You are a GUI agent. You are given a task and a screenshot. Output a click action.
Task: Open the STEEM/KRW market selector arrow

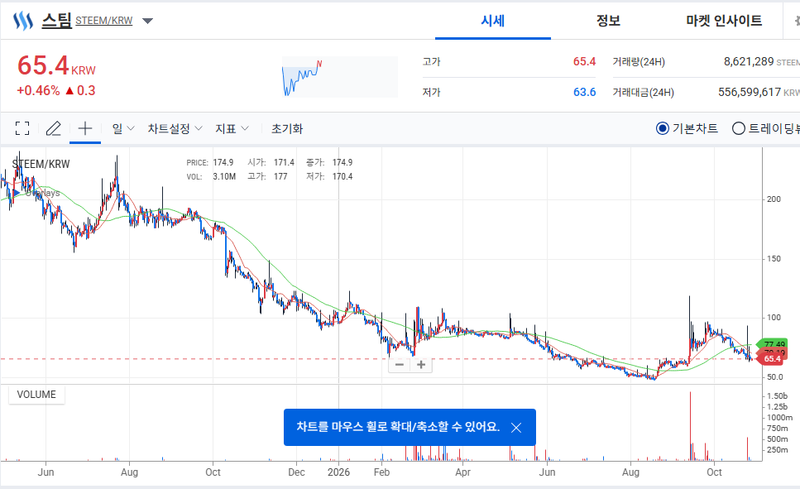tap(147, 21)
